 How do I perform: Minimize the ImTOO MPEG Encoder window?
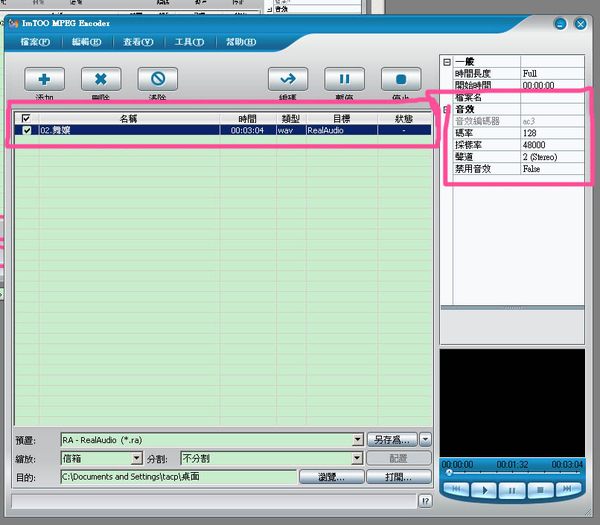pos(560,24)
